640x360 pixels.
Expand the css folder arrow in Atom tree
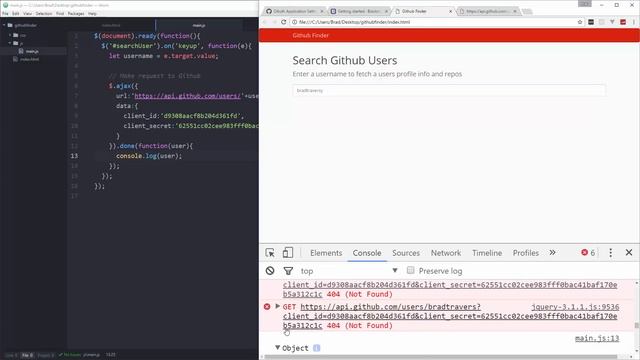click(10, 35)
